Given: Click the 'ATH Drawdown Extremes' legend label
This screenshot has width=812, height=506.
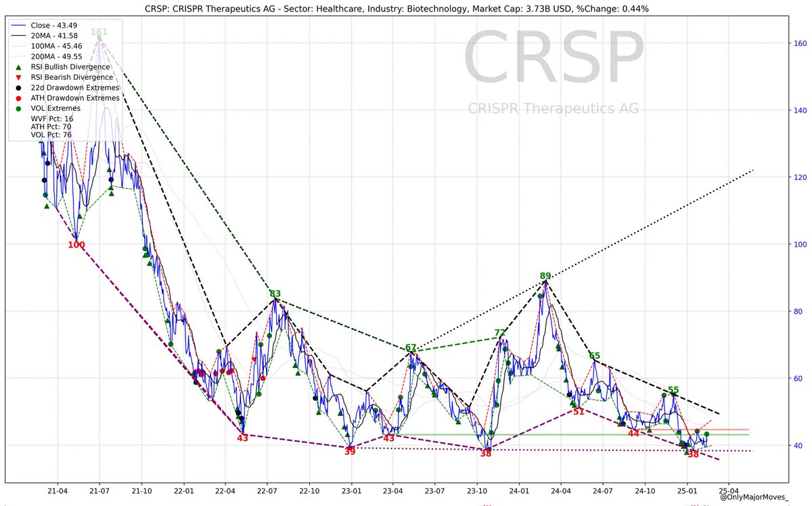Looking at the screenshot, I should (75, 97).
